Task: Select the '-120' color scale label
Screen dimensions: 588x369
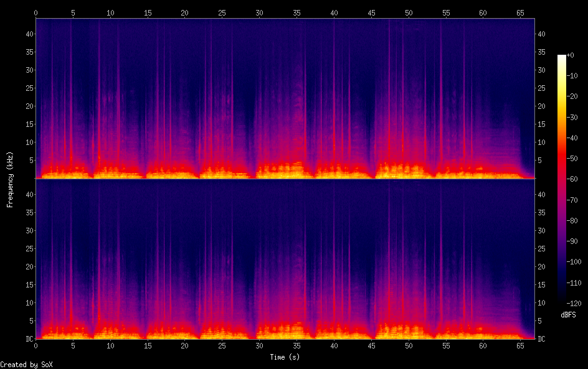Action: point(574,304)
